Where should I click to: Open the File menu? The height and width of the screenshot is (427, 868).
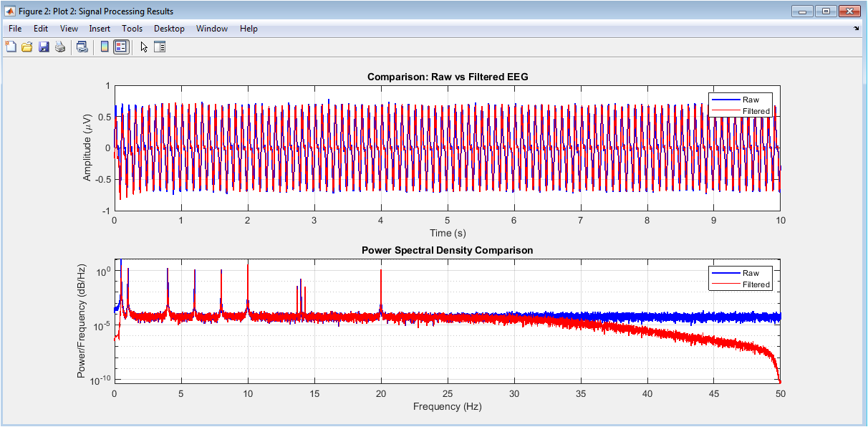[15, 29]
